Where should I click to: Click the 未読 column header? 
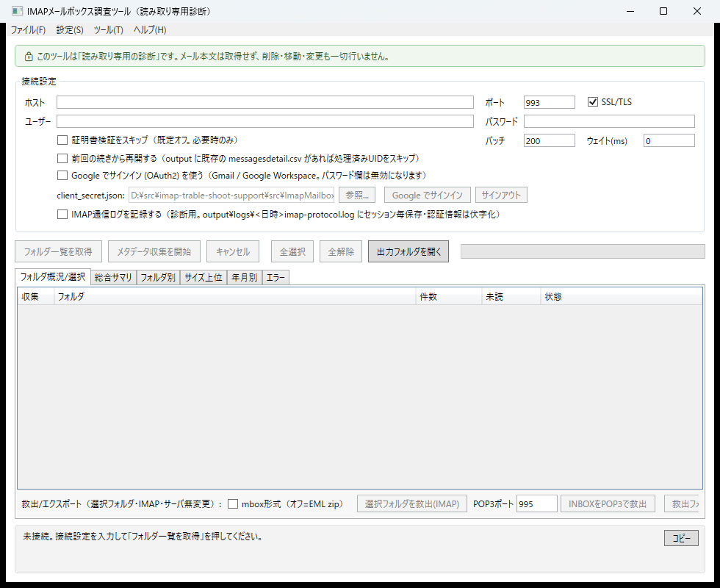click(511, 297)
